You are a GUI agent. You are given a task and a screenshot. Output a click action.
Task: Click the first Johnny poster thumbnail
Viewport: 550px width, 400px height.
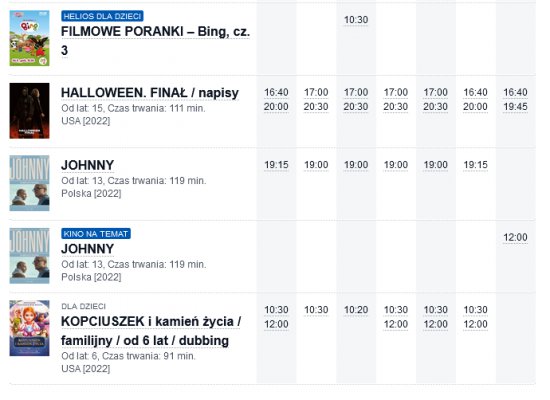point(29,183)
